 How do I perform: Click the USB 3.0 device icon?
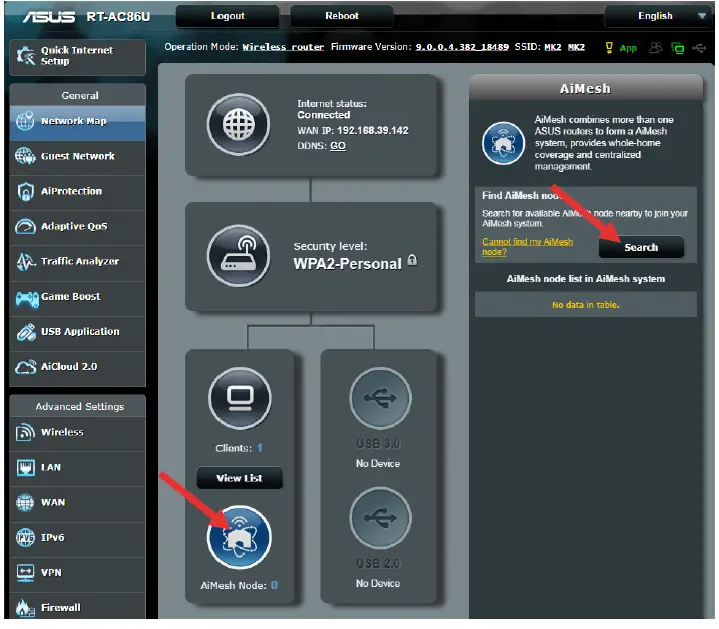pyautogui.click(x=380, y=398)
